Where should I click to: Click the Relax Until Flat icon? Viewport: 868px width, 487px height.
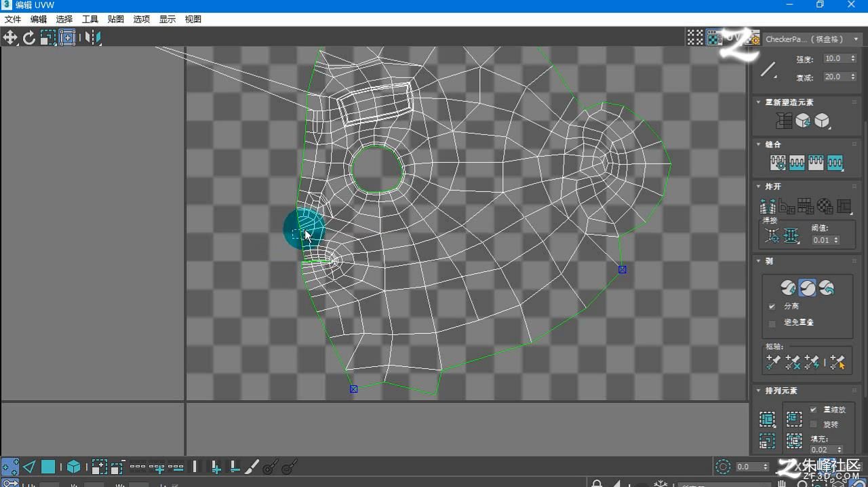(803, 121)
